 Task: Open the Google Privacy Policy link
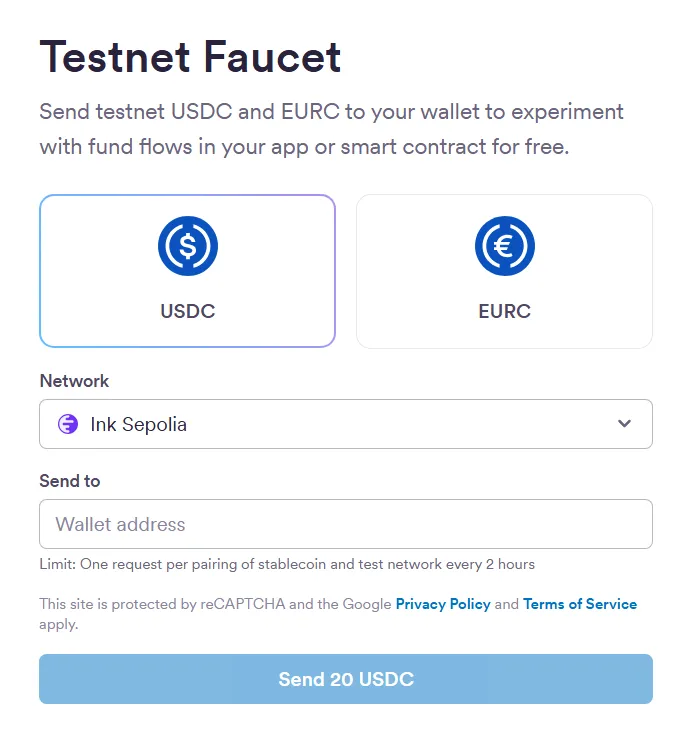pyautogui.click(x=443, y=604)
